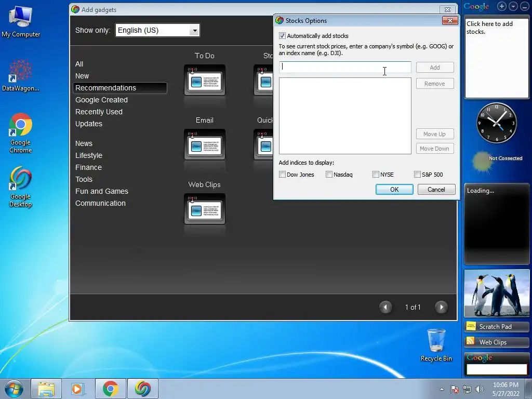This screenshot has width=532, height=399.
Task: Close the Stocks Options dialog
Action: (450, 20)
